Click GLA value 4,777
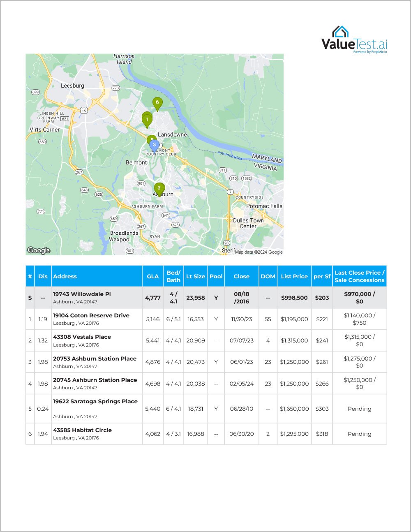Screen dimensions: 411x532 click(x=153, y=298)
